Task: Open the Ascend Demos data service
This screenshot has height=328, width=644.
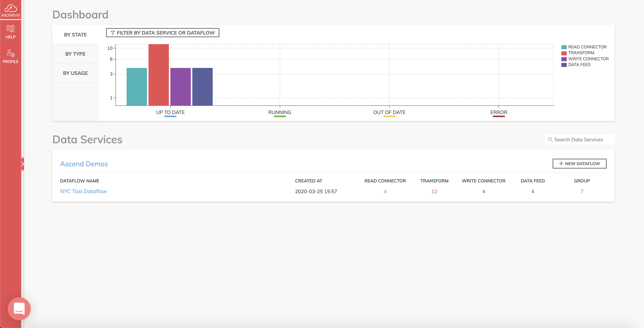Action: coord(84,164)
